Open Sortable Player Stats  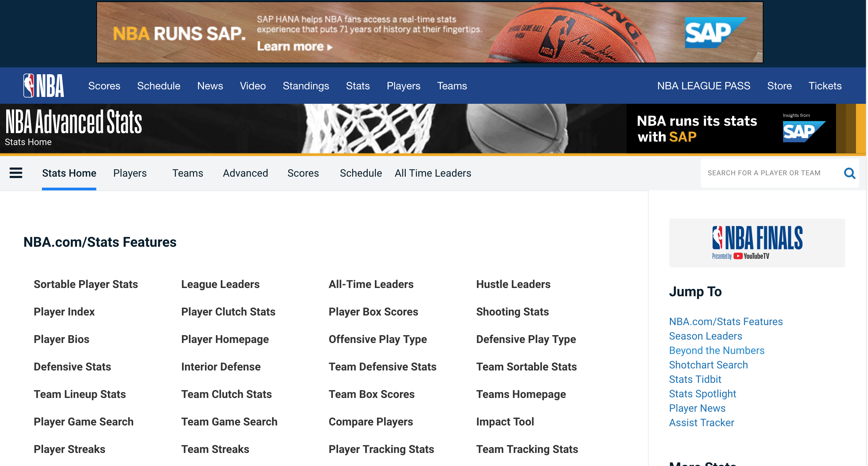click(x=86, y=284)
